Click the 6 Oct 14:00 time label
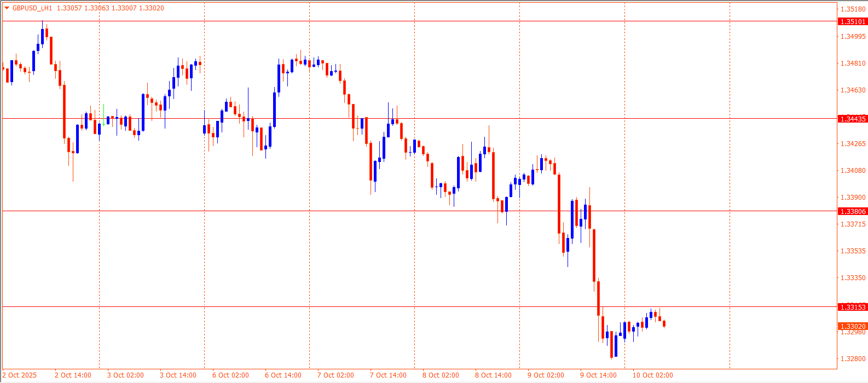 283,375
